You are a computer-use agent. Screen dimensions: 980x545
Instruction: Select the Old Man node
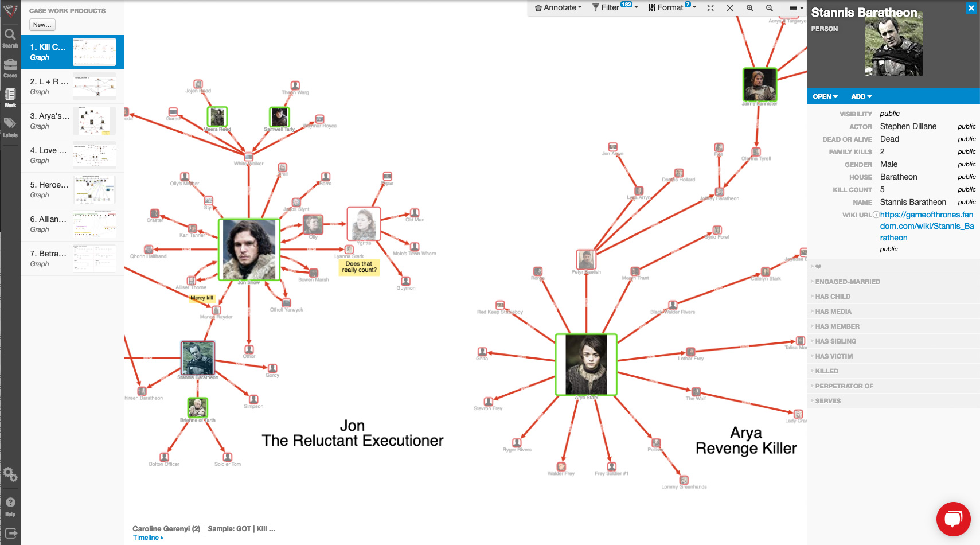click(415, 213)
